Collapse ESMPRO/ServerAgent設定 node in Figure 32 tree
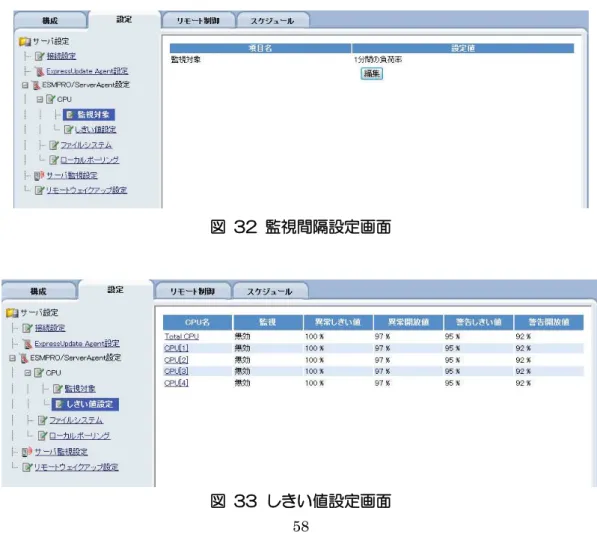Viewport: 597px width, 535px height. 25,85
